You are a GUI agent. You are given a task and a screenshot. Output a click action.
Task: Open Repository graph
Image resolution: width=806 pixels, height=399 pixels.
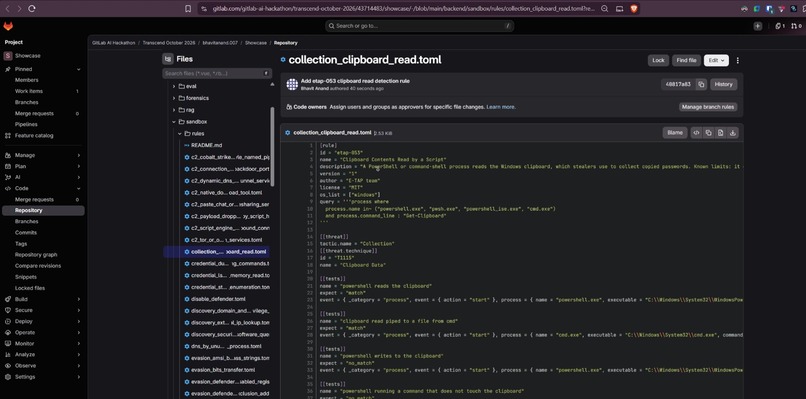tap(36, 255)
